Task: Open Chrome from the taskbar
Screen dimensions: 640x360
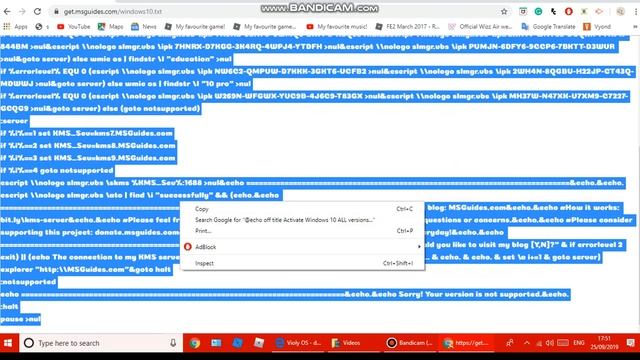Action: (x=195, y=343)
